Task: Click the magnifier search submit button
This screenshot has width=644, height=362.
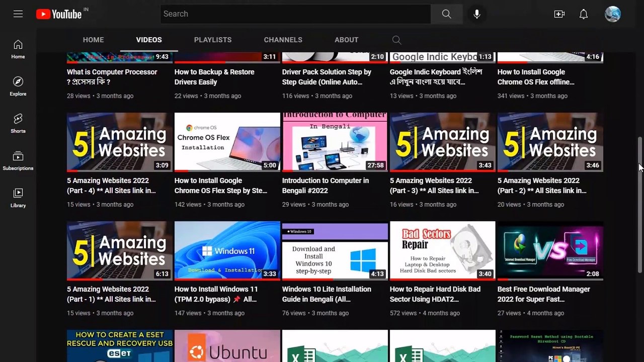Action: tap(446, 14)
